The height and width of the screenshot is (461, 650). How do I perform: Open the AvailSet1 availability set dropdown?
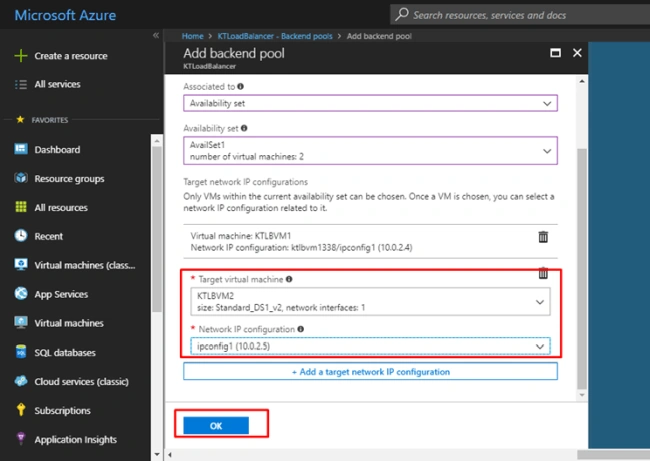click(370, 150)
